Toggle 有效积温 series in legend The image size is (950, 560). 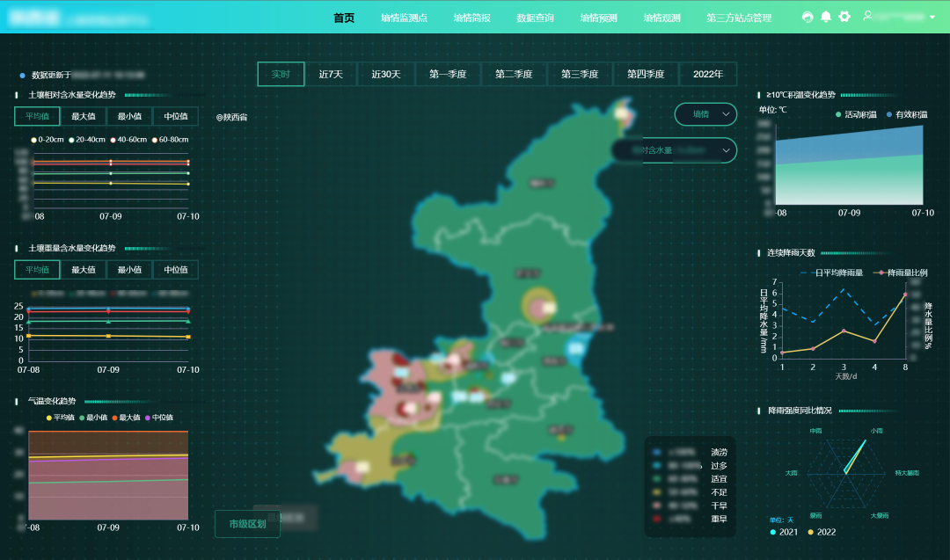(x=888, y=114)
